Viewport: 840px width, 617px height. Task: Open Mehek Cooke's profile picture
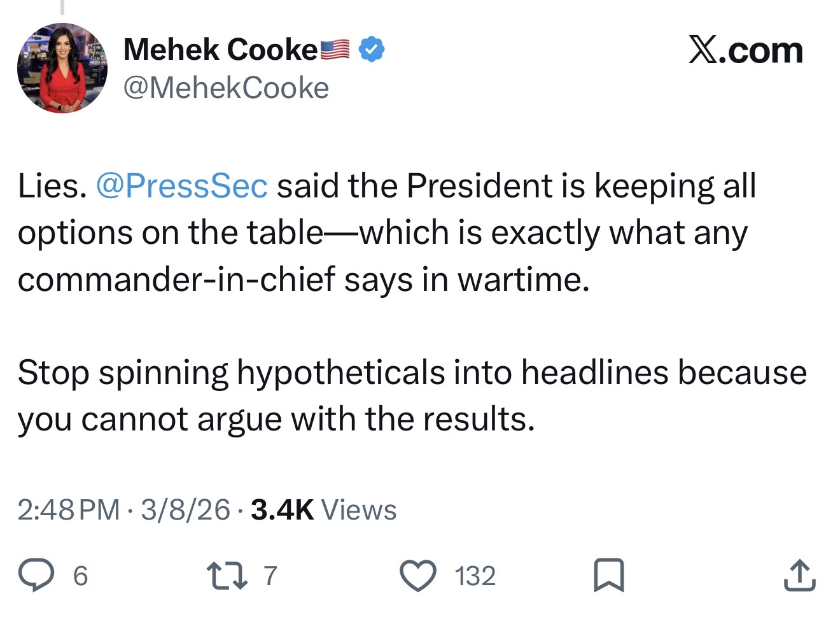pyautogui.click(x=62, y=68)
